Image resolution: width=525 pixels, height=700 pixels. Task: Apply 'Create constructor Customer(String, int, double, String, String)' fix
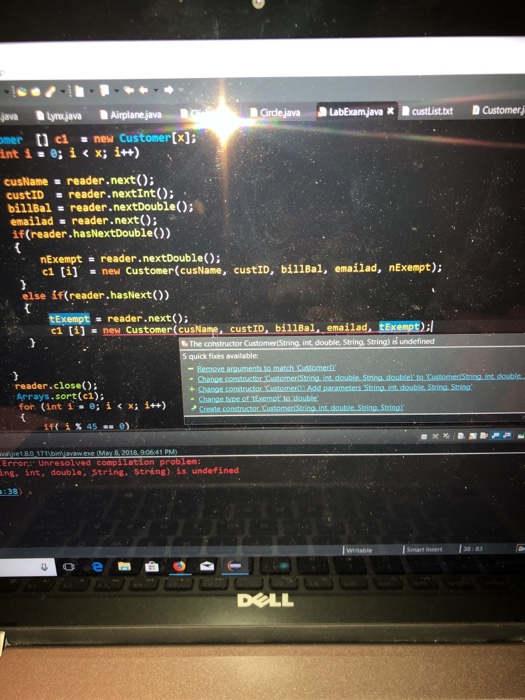tap(301, 408)
